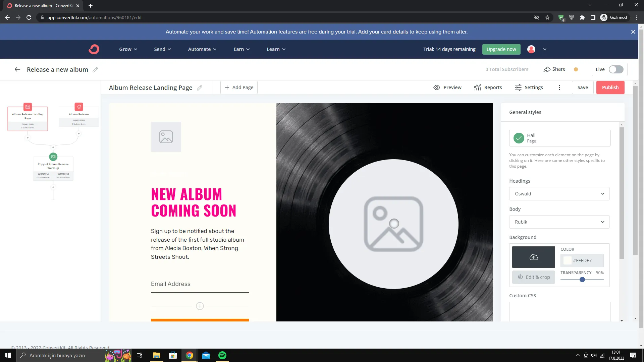Select the Hall page template checkmark

click(x=519, y=138)
